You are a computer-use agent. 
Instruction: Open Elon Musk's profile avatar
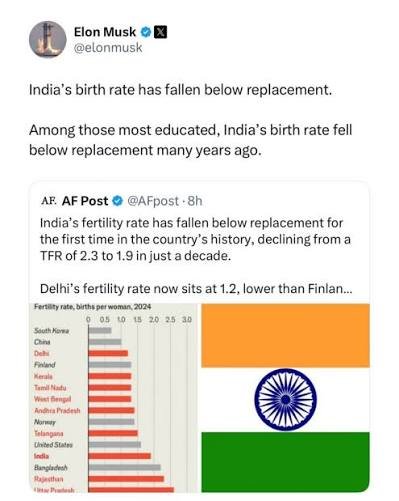(48, 40)
